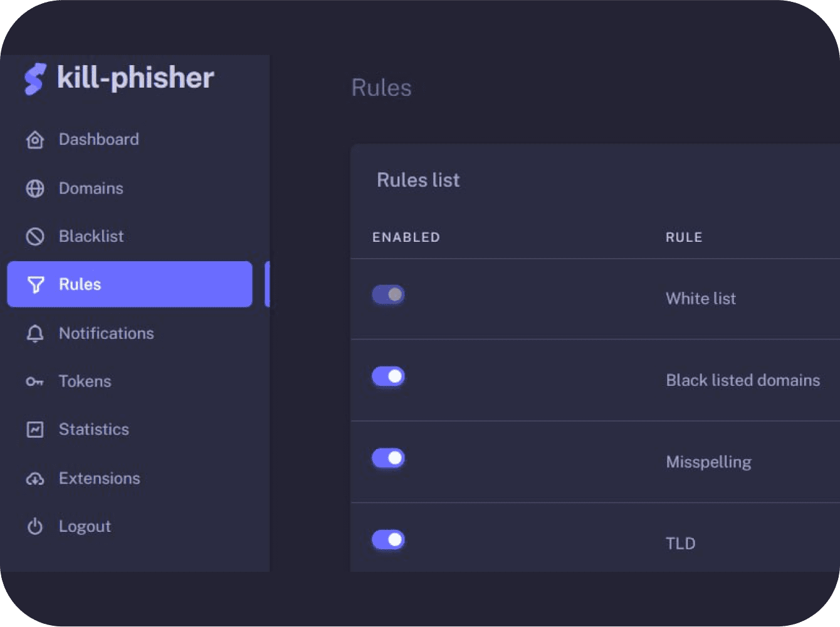Click the Extensions cloud download icon

coord(35,479)
